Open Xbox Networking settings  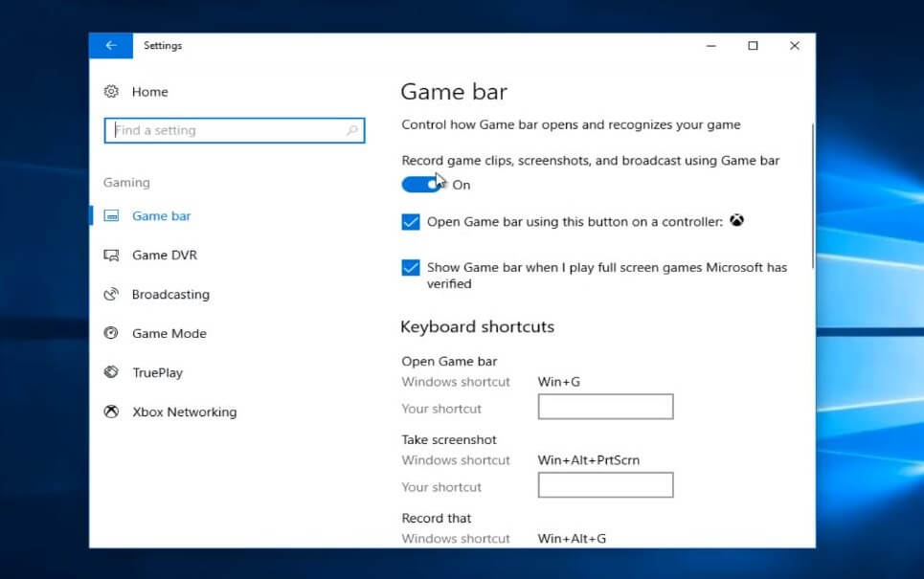tap(184, 412)
